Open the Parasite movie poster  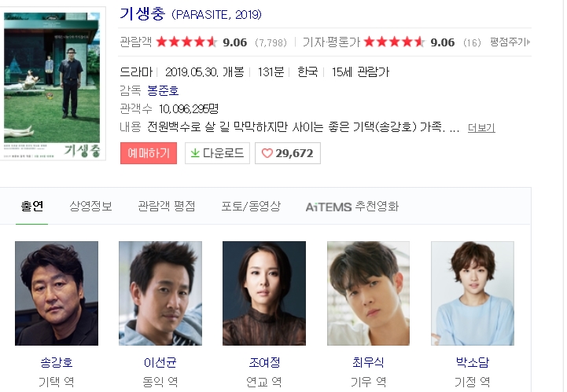click(53, 83)
